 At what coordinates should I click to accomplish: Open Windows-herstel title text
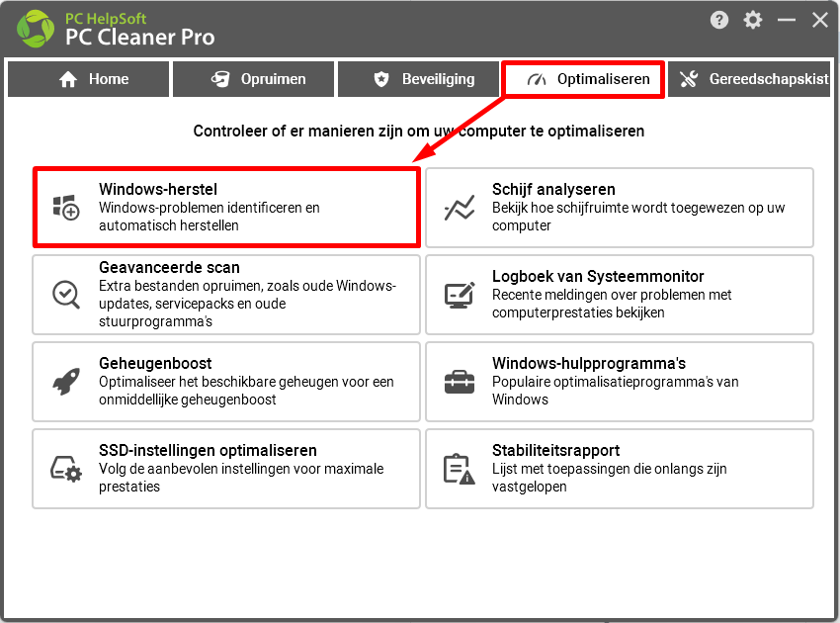pos(158,189)
